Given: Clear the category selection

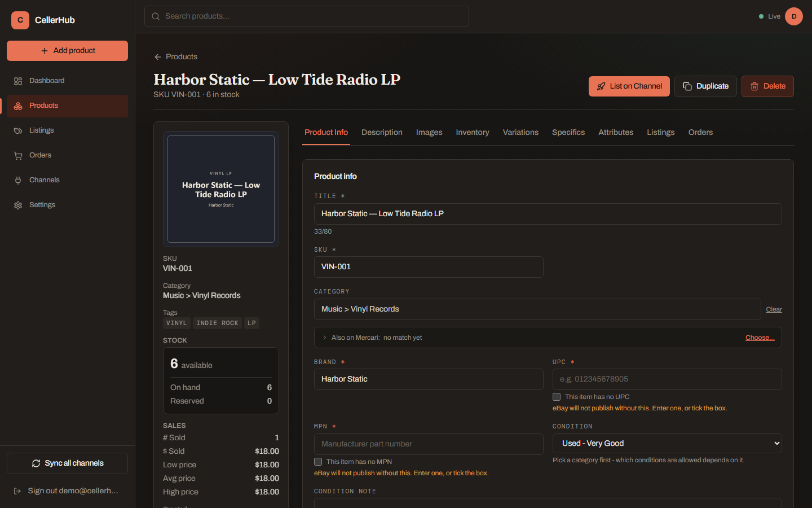Looking at the screenshot, I should pyautogui.click(x=774, y=309).
